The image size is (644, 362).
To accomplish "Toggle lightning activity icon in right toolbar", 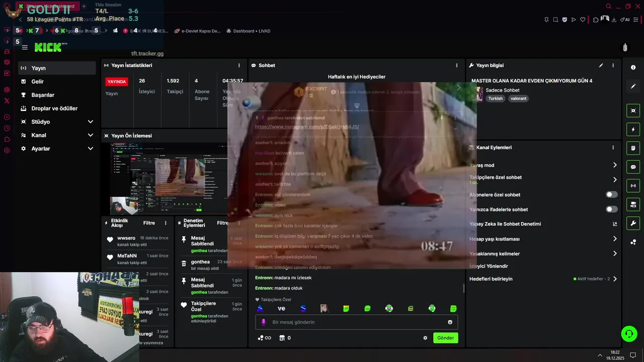I will (633, 130).
